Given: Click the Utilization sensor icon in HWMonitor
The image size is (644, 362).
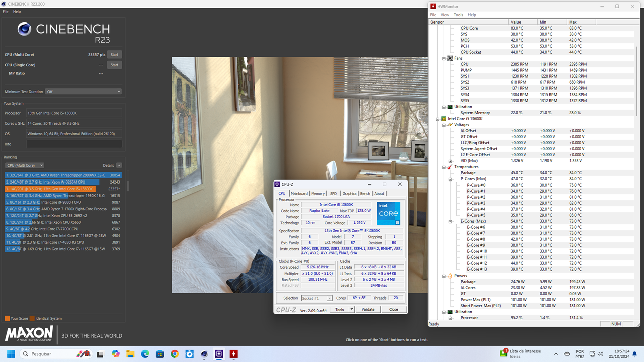Looking at the screenshot, I should coord(450,107).
